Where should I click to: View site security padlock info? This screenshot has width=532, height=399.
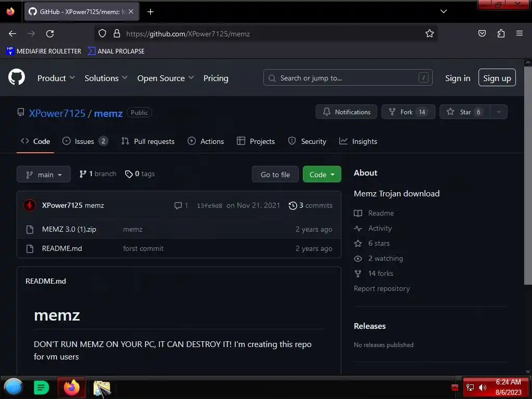117,34
